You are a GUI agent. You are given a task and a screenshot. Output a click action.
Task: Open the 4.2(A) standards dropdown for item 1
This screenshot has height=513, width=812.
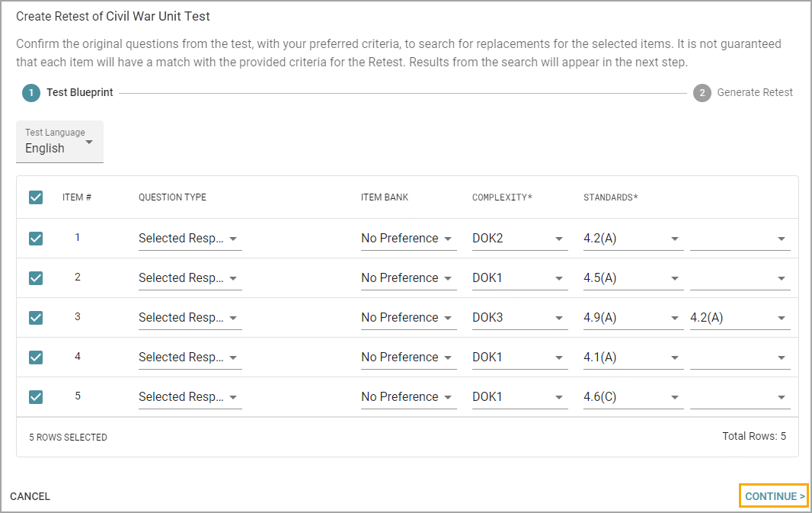tap(633, 239)
